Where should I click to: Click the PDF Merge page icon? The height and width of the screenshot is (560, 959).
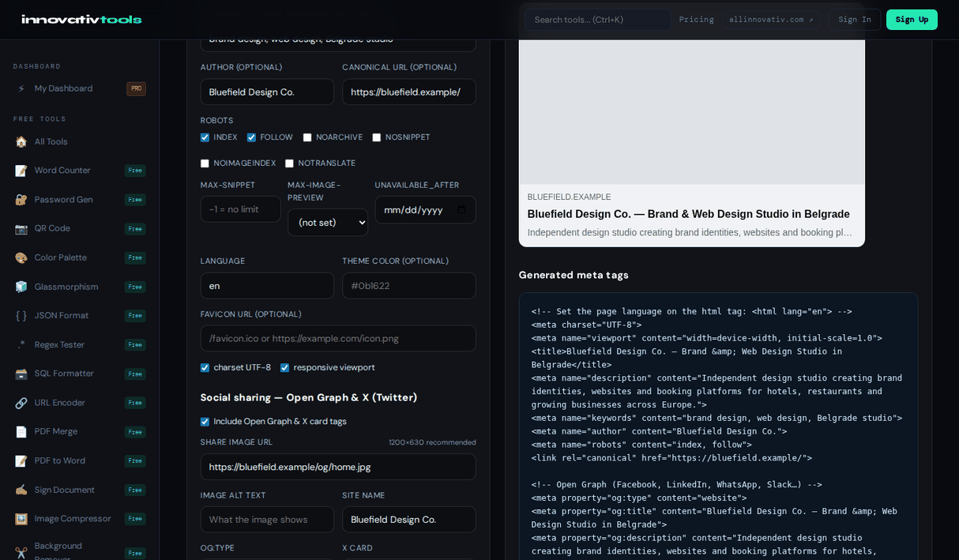(x=21, y=431)
